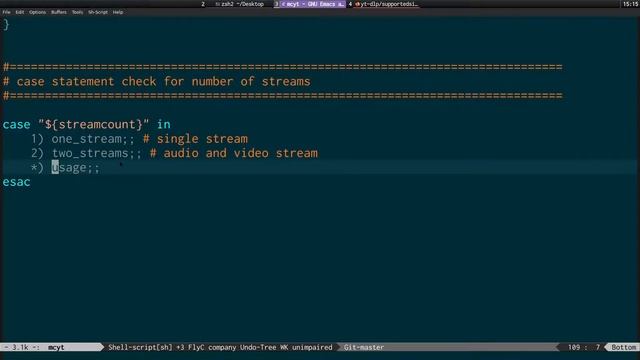Open the Buffers menu
The image size is (640, 360).
(59, 12)
